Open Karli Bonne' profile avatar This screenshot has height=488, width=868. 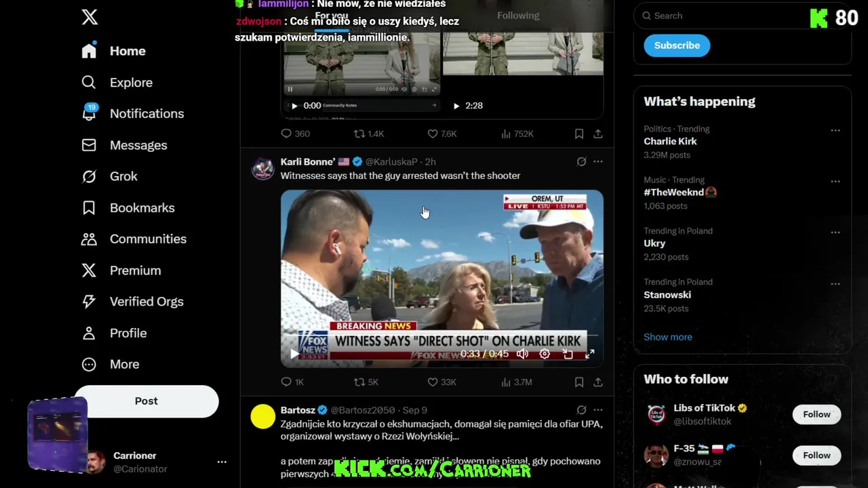pos(263,169)
